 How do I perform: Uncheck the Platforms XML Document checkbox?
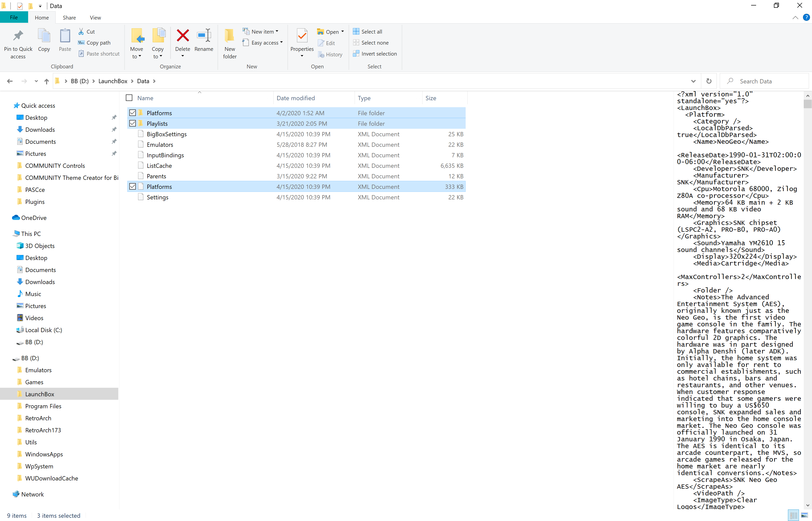coord(133,187)
